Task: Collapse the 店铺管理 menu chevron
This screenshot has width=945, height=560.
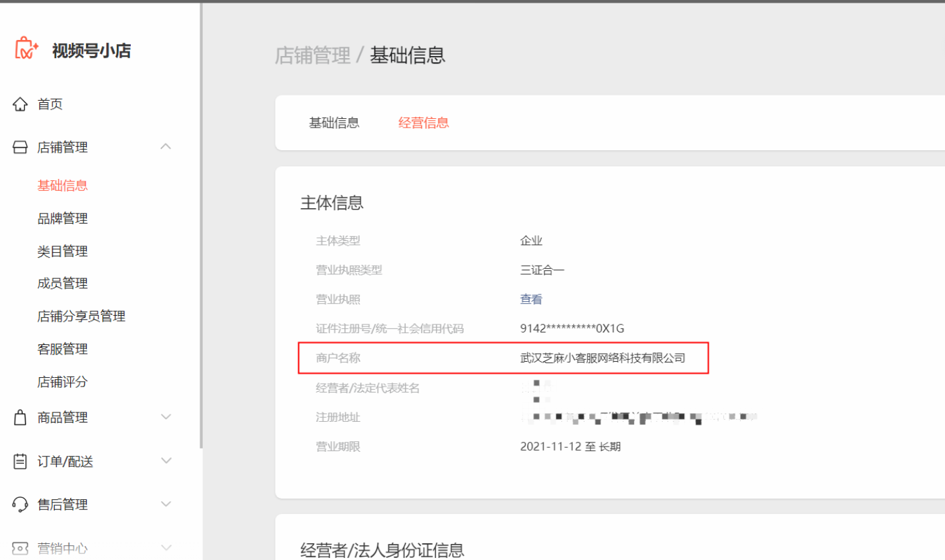Action: (166, 147)
